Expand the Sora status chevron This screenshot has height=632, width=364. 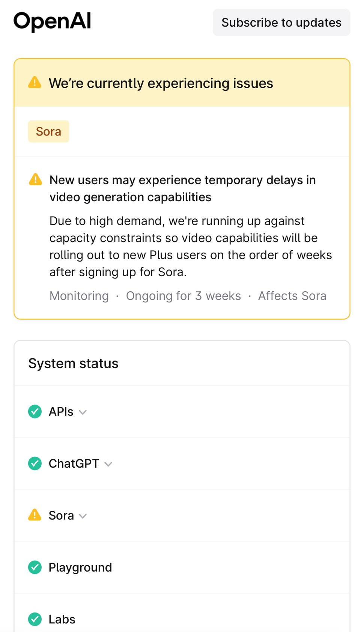(x=83, y=516)
